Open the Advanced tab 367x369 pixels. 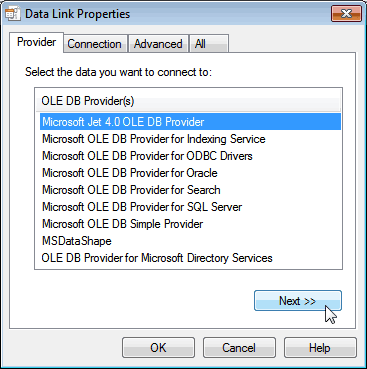(158, 44)
